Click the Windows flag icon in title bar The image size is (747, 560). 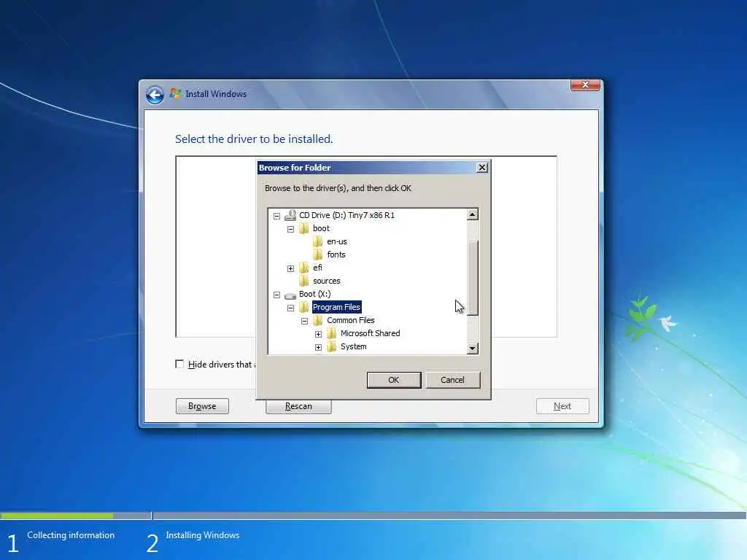(x=175, y=94)
